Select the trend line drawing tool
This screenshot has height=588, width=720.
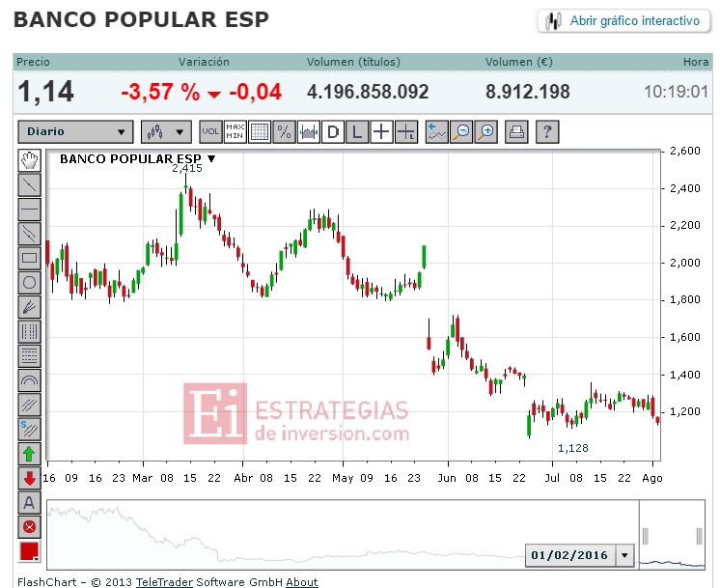29,185
